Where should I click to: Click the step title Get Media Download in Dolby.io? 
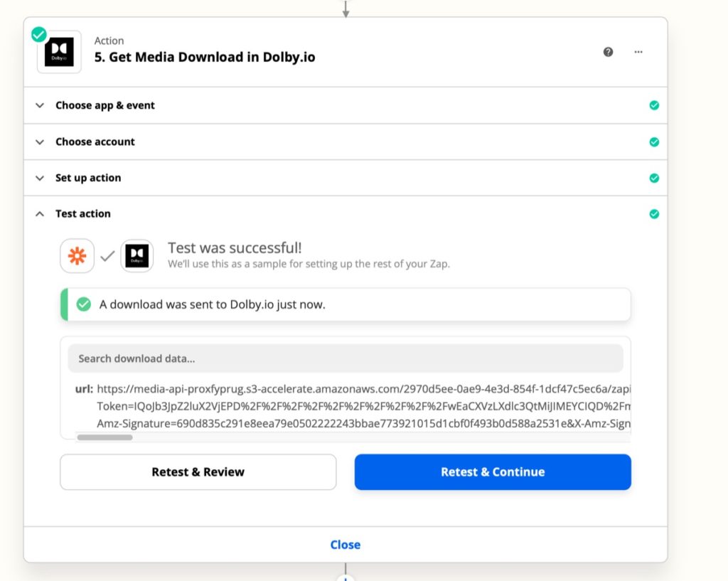[205, 57]
